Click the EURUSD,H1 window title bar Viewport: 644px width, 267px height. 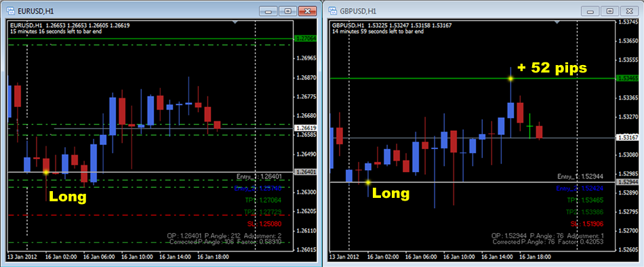click(136, 11)
